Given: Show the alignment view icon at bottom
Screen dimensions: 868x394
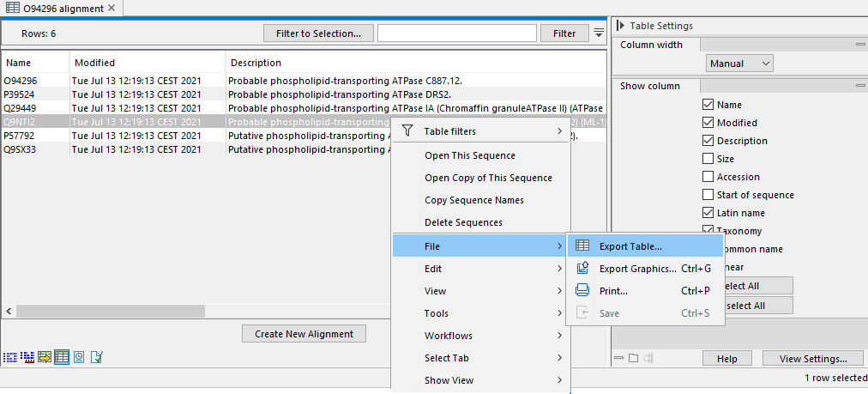Looking at the screenshot, I should coord(9,357).
